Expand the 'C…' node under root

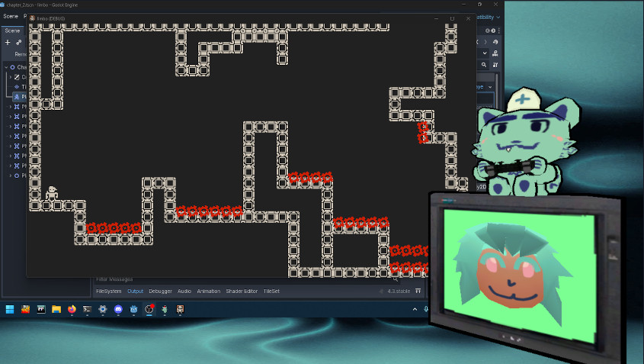point(11,77)
